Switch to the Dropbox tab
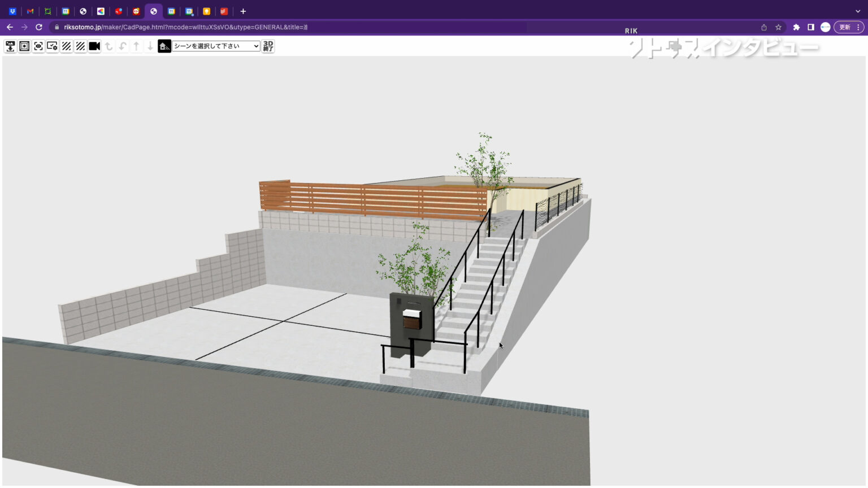The width and height of the screenshot is (868, 488). pos(12,11)
